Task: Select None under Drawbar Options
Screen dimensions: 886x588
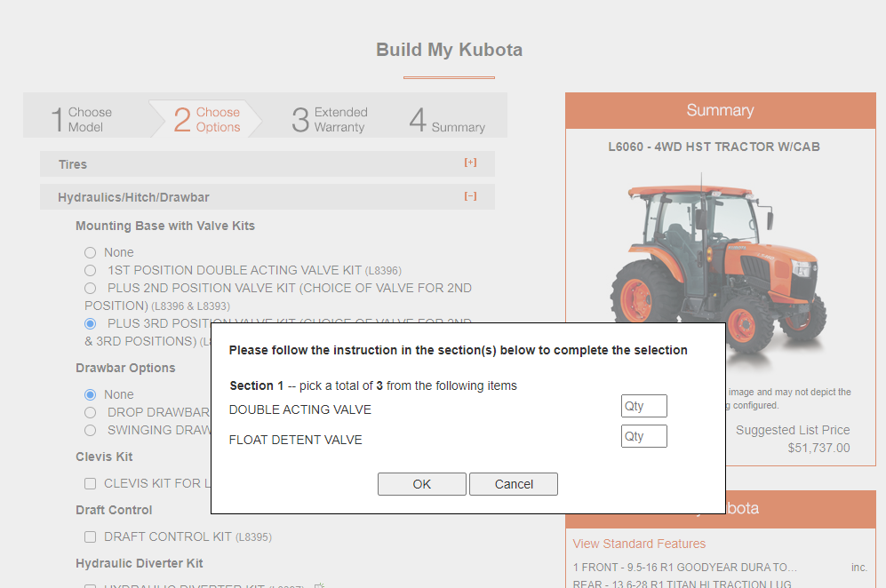Action: click(x=90, y=394)
